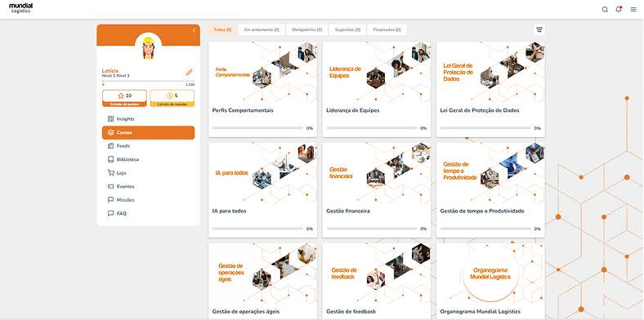Click the Liderança de Equipes progress bar
The height and width of the screenshot is (320, 644).
[372, 128]
